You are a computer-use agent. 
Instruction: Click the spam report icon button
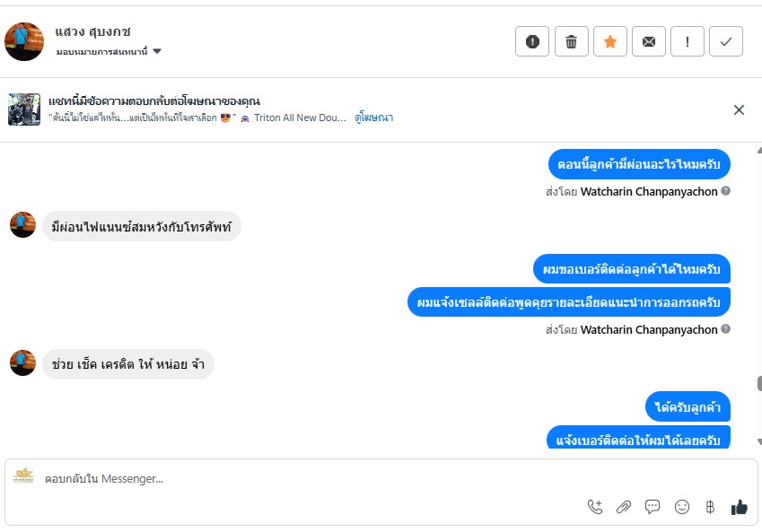tap(532, 41)
